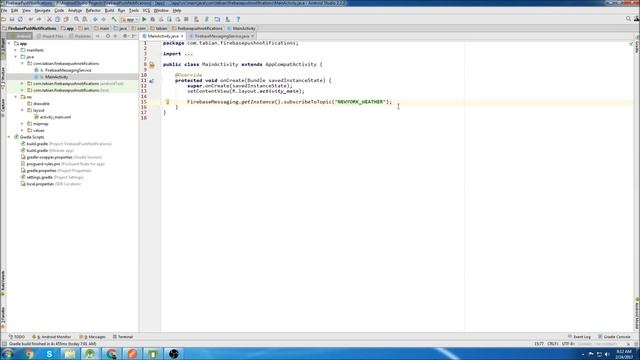
Task: Open the Messages tool window
Action: 93,337
